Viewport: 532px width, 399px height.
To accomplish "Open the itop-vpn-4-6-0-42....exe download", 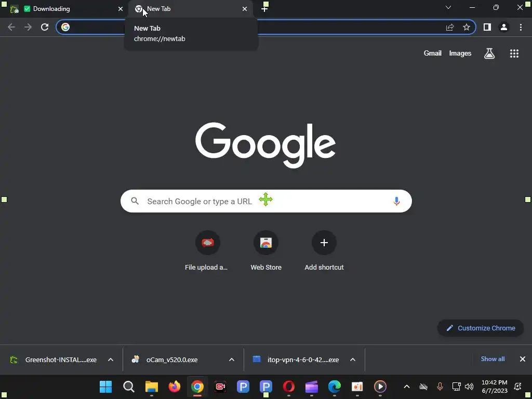I will (x=296, y=360).
